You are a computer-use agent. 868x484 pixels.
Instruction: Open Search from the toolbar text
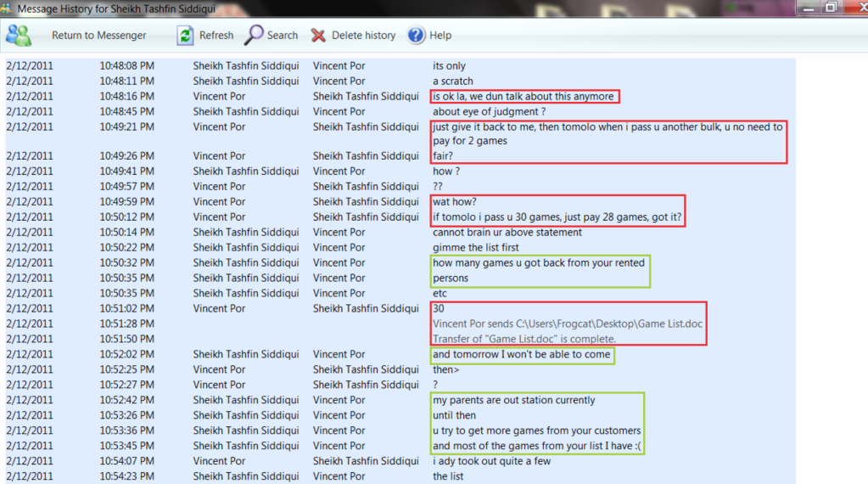[x=283, y=36]
